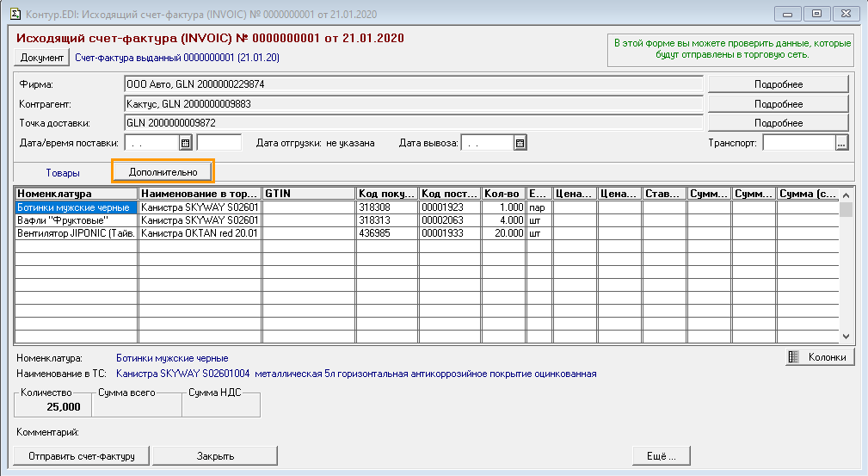Open the delivery date calendar picker
The image size is (868, 476).
[x=185, y=143]
